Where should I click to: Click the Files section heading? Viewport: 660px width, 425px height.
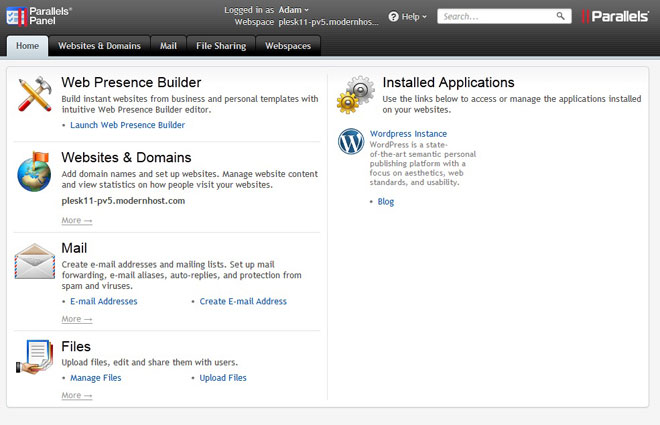(x=76, y=346)
